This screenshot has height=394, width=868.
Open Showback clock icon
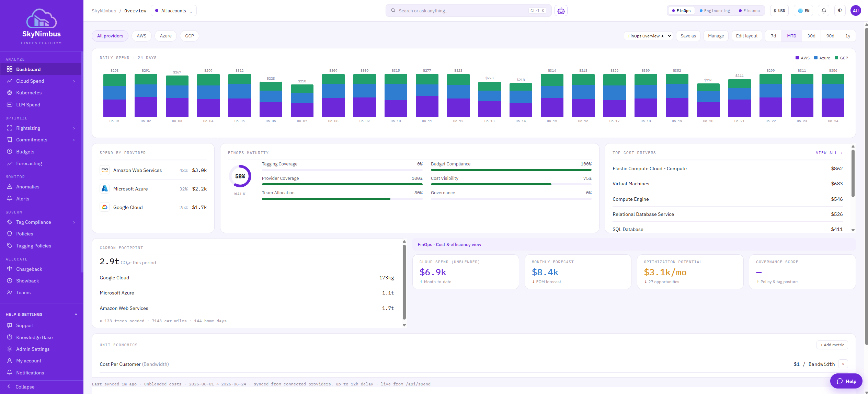pyautogui.click(x=10, y=281)
